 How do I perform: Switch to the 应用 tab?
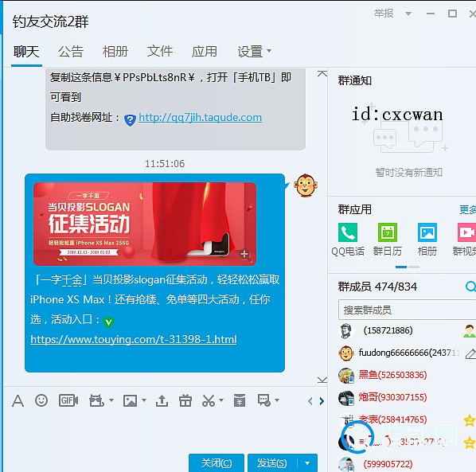205,51
